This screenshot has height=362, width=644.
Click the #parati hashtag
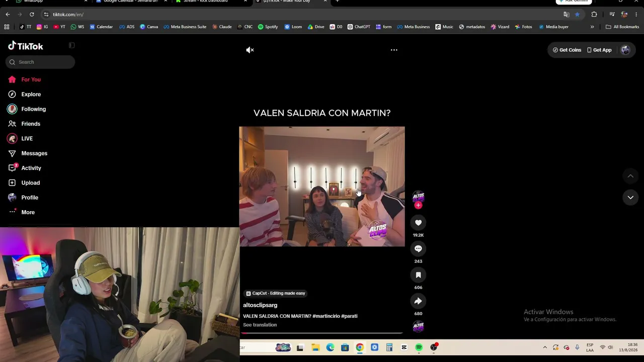coord(349,316)
